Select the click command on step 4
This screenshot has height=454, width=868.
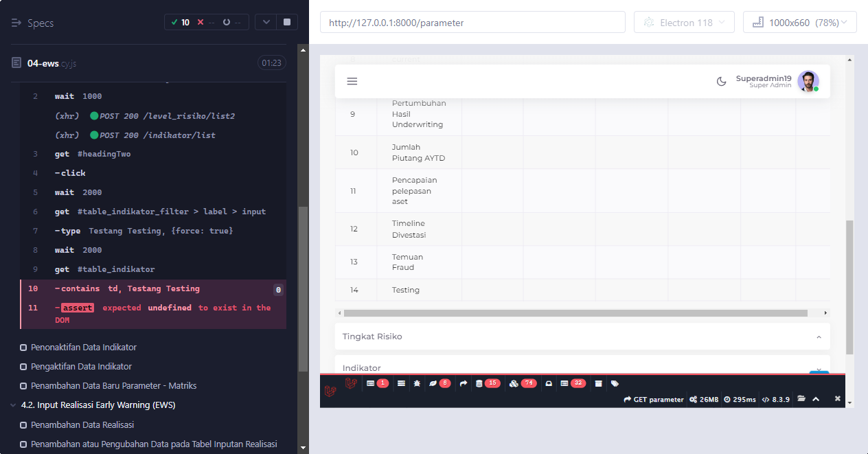point(154,173)
